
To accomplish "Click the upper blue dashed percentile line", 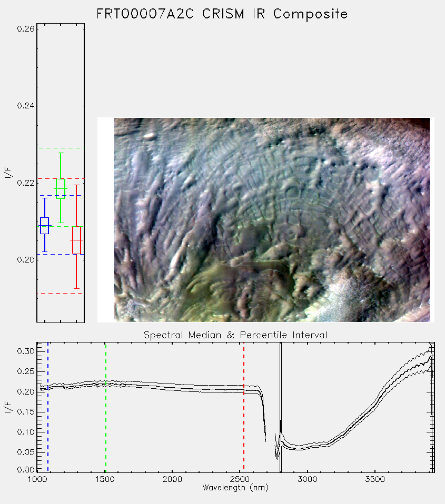I will (61, 195).
